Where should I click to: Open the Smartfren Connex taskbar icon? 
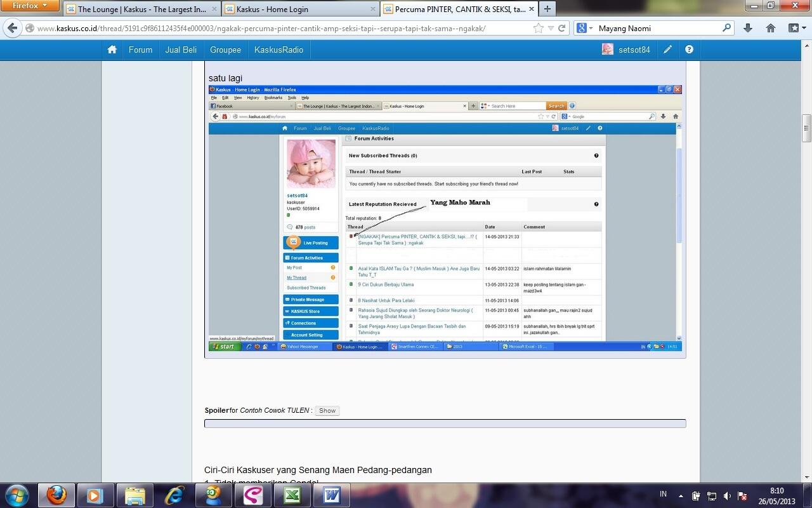point(252,495)
